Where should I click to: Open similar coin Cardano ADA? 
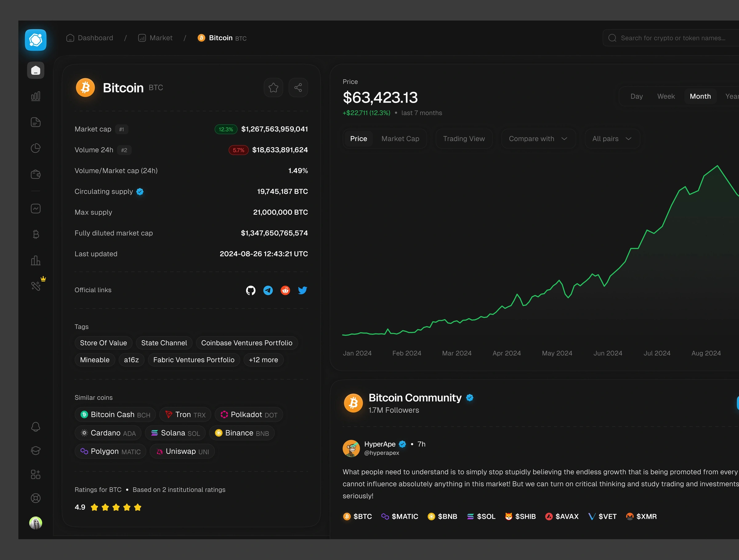pyautogui.click(x=108, y=433)
